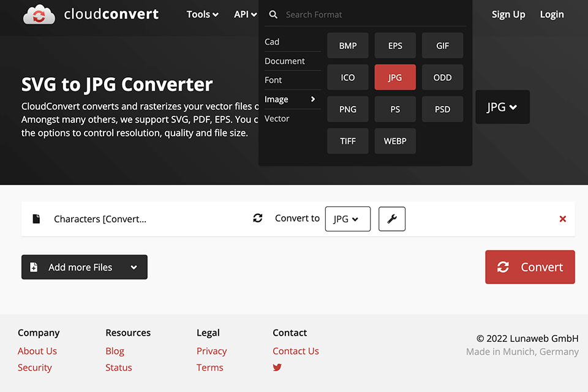Open the Contact Us link
Screen dimensions: 588x392
click(x=295, y=351)
